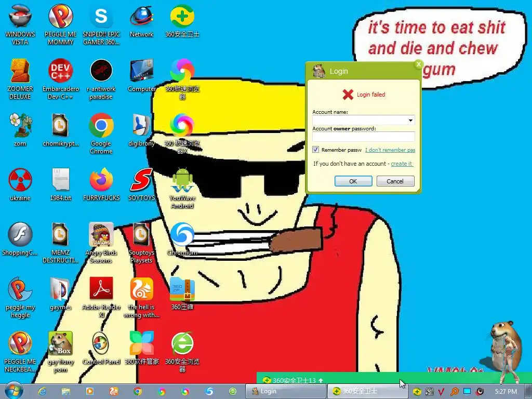Launch the Chromium desktop shortcut

click(182, 239)
